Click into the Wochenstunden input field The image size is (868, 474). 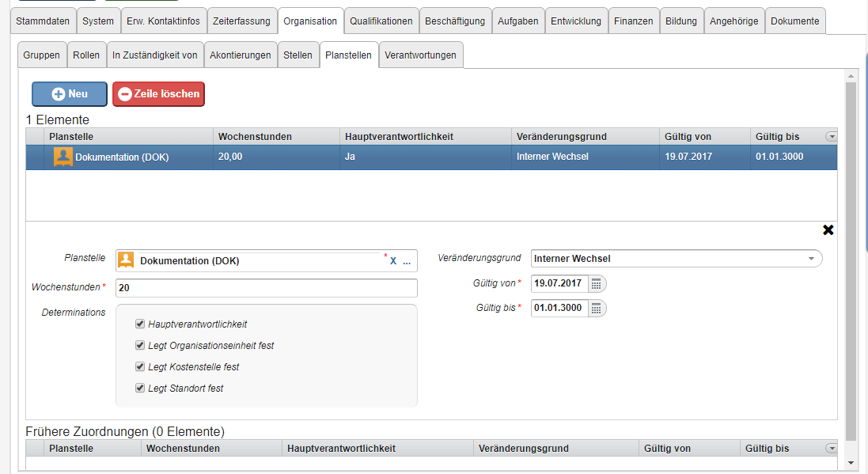[x=266, y=288]
